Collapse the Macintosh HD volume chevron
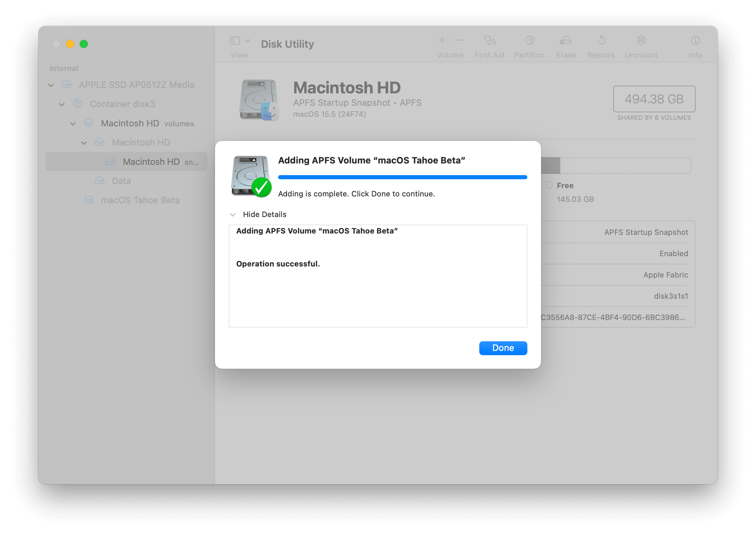This screenshot has height=535, width=756. (84, 143)
